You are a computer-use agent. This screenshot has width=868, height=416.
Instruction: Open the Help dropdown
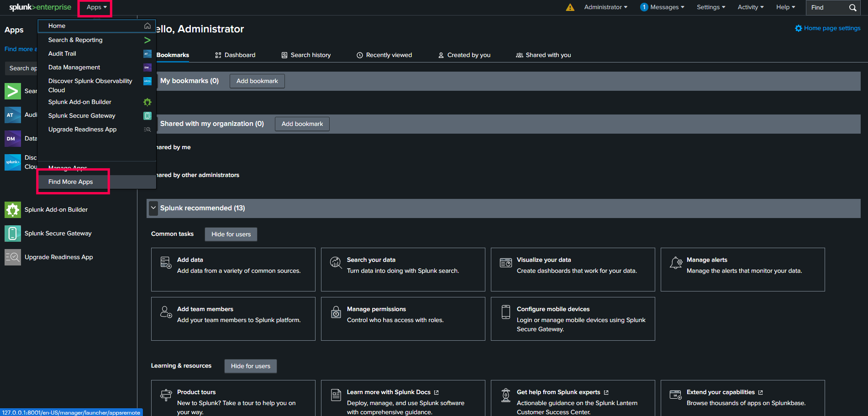pos(785,7)
